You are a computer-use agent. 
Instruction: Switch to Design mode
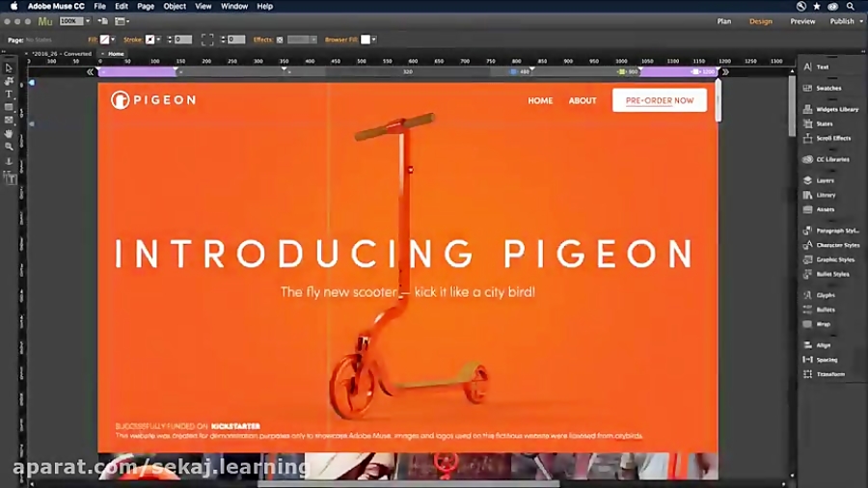click(761, 21)
